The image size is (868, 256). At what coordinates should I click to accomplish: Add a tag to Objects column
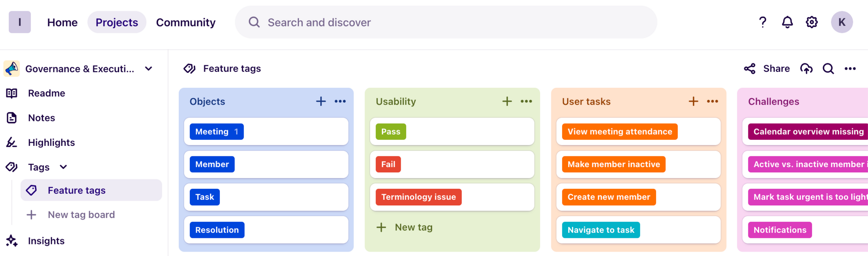pyautogui.click(x=321, y=101)
